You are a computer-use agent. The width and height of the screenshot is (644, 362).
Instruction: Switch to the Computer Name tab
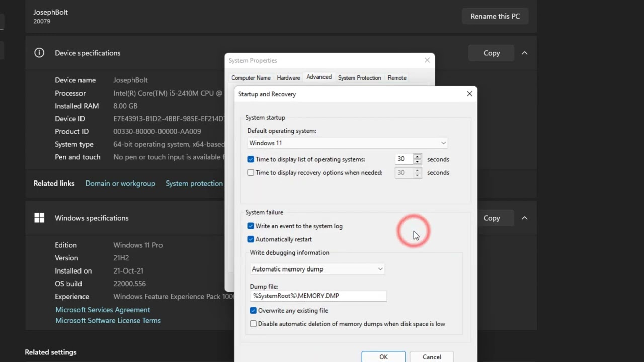click(251, 78)
